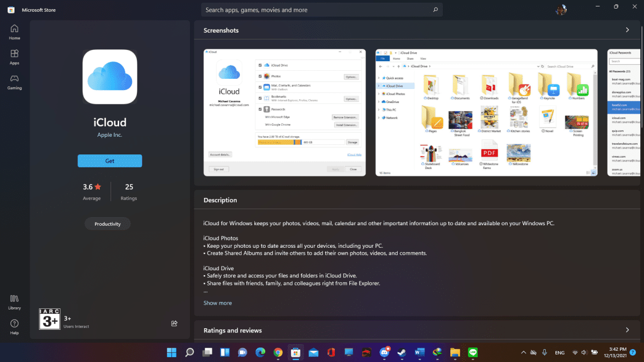Click the store search field
This screenshot has width=644, height=362.
point(322,10)
